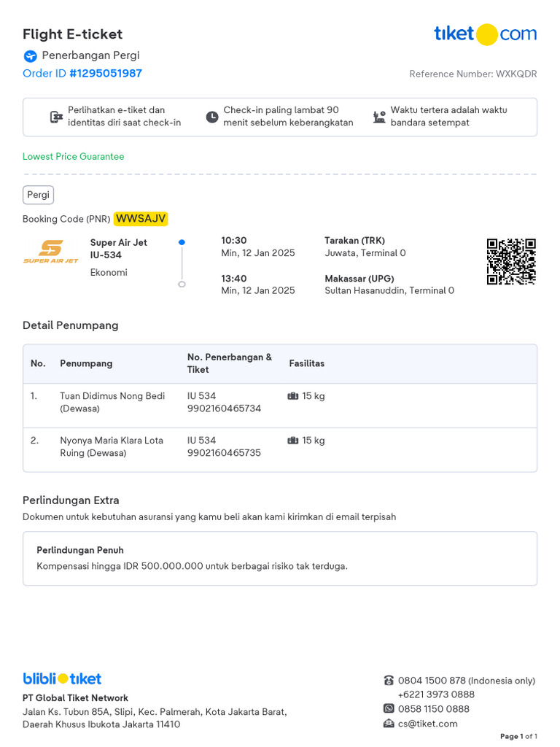Click the blibli tiket footer logo

click(x=63, y=678)
